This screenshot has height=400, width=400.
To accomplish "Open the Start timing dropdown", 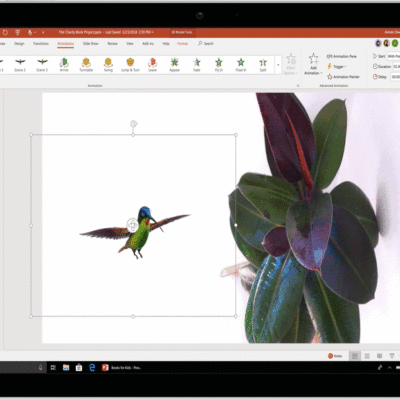I will 393,56.
